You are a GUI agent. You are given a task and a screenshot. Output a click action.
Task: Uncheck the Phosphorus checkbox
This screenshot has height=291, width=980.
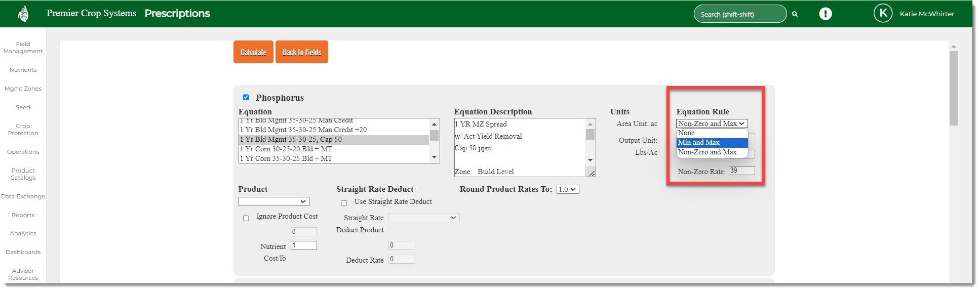(x=246, y=97)
